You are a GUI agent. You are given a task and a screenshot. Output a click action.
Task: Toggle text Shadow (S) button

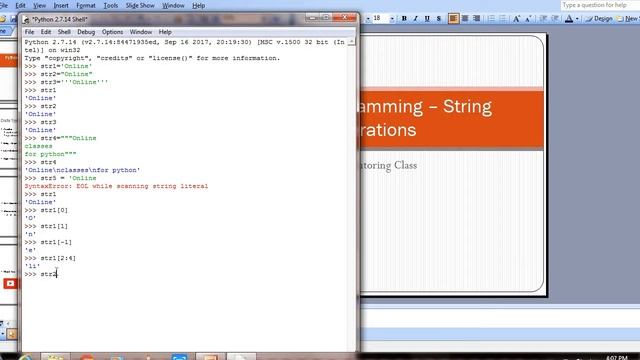[439, 18]
